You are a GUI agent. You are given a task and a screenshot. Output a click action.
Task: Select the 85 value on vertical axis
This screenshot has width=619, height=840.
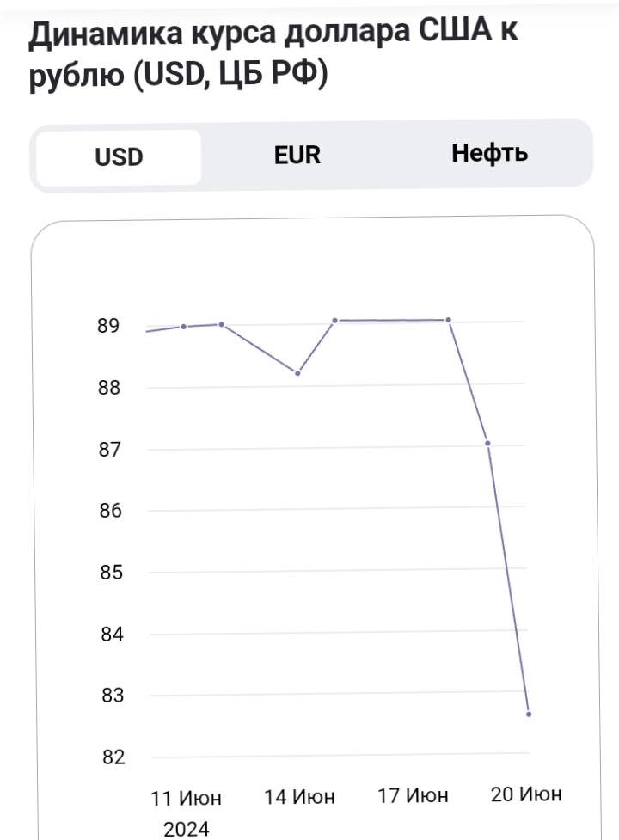tap(112, 572)
